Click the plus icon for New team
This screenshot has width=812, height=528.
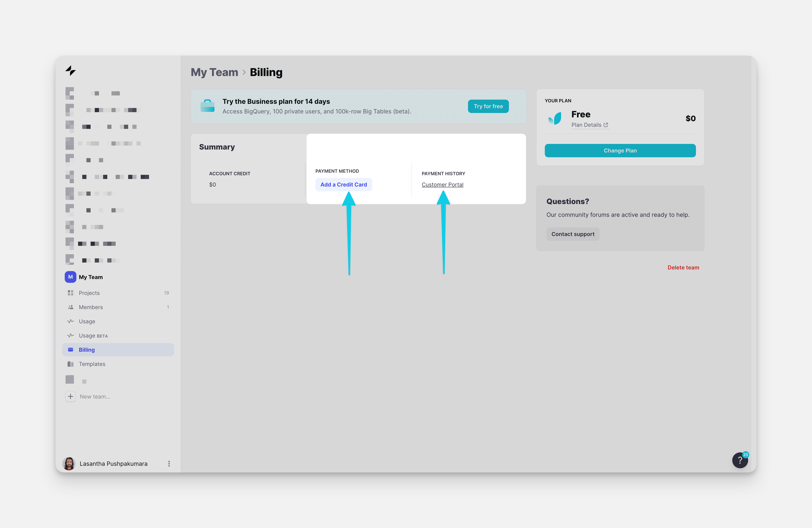[x=70, y=397]
